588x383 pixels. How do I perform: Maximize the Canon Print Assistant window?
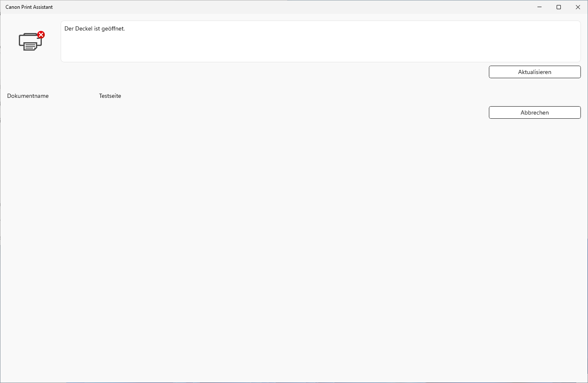[559, 7]
